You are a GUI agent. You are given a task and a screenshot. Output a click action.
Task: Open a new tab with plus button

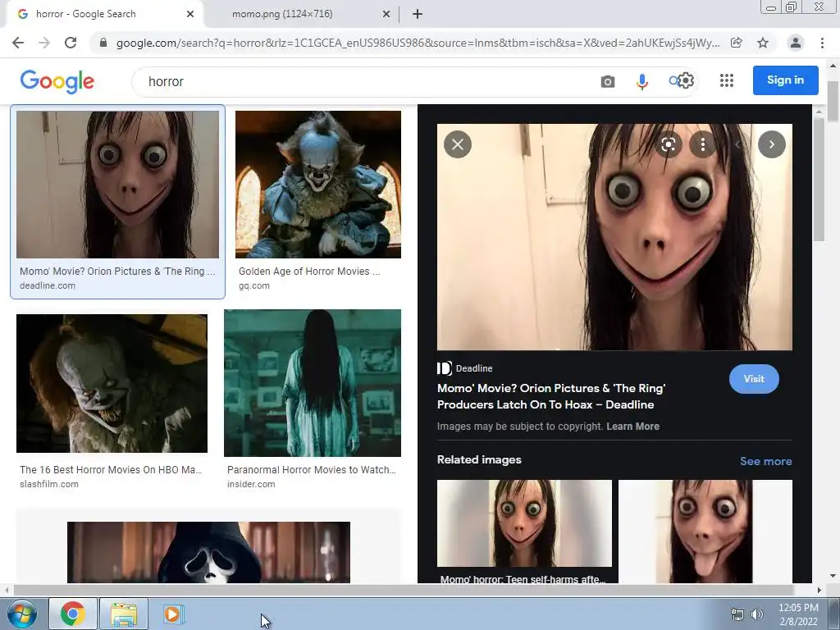tap(418, 15)
